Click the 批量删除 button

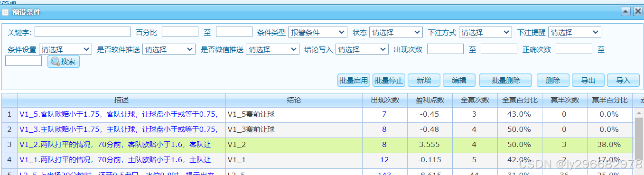pos(505,81)
